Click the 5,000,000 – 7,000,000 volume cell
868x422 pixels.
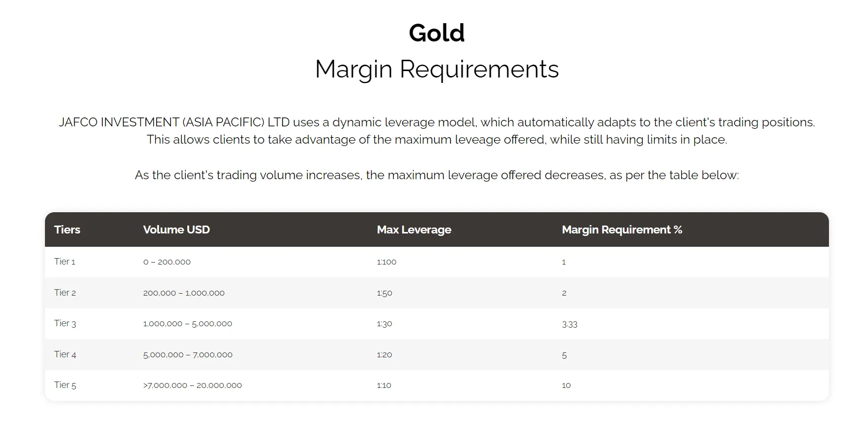coord(188,355)
